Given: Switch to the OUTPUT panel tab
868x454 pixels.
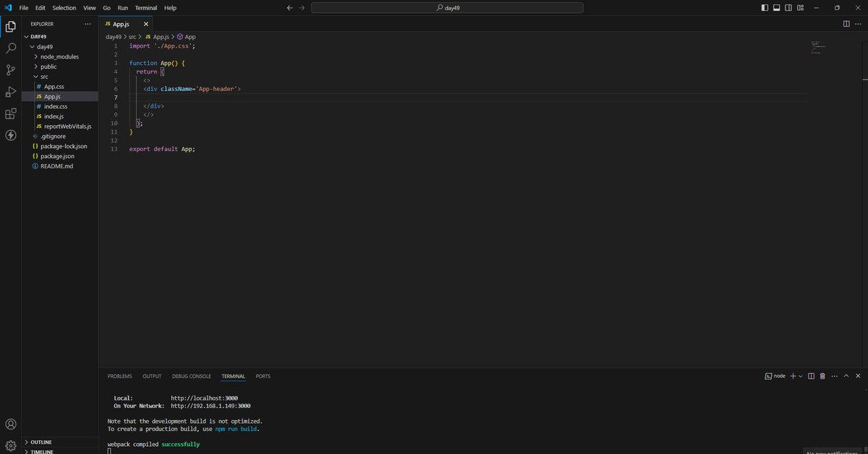Looking at the screenshot, I should [x=152, y=376].
